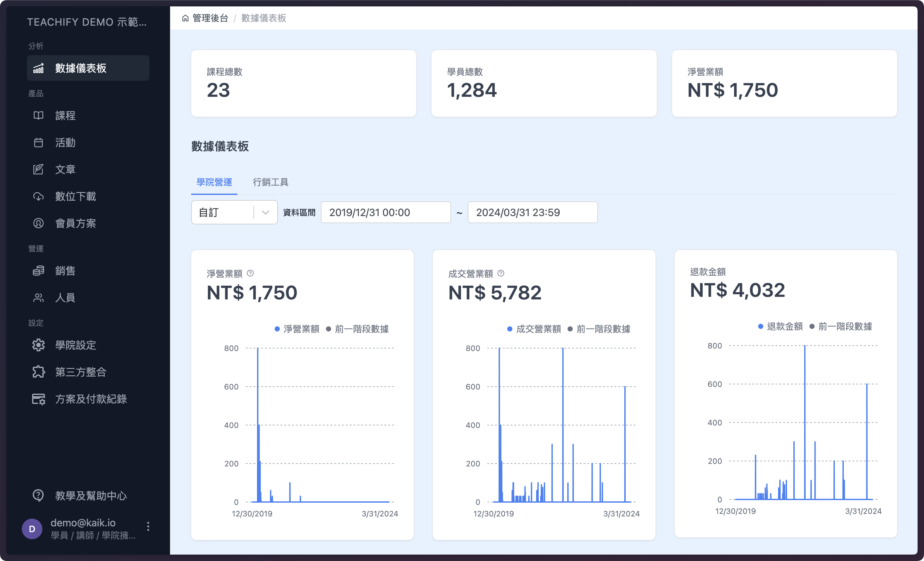Screen dimensions: 924x561
Task: Click the dashboard chart icon in sidebar
Action: [x=38, y=68]
